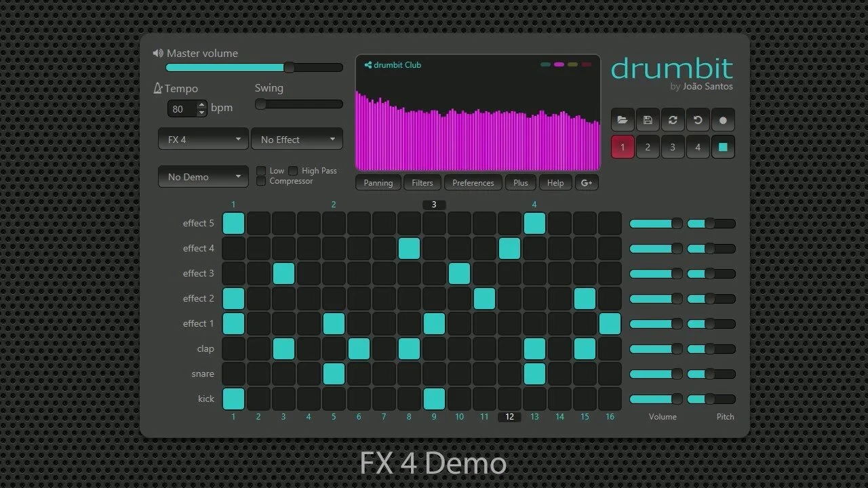Image resolution: width=868 pixels, height=488 pixels.
Task: Click kick pitch slider
Action: tap(711, 399)
